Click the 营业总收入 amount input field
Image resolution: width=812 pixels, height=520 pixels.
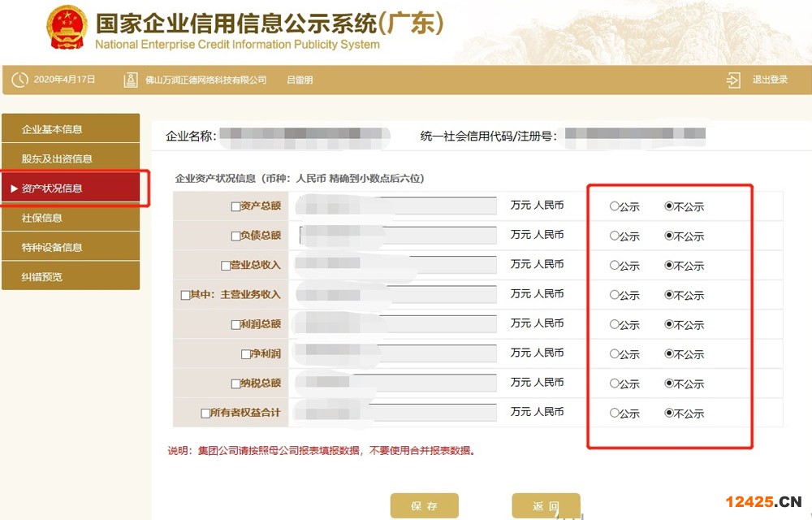(x=396, y=265)
